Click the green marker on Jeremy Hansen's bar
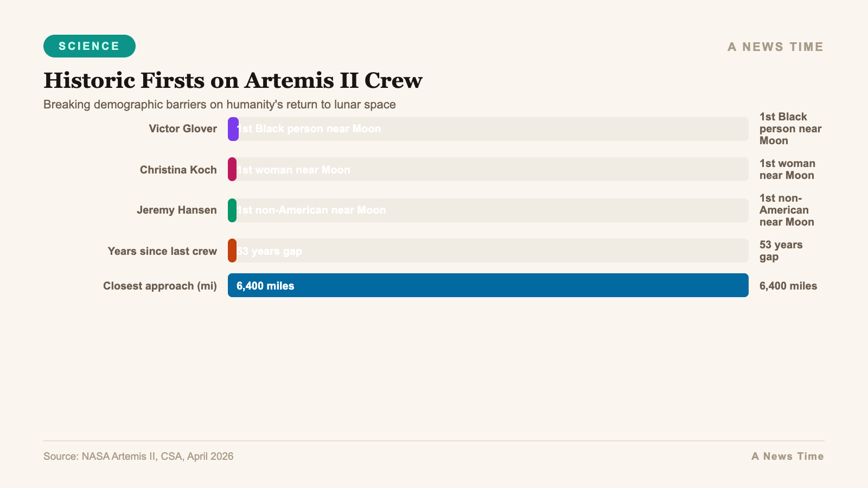Viewport: 868px width, 488px height. (x=233, y=210)
